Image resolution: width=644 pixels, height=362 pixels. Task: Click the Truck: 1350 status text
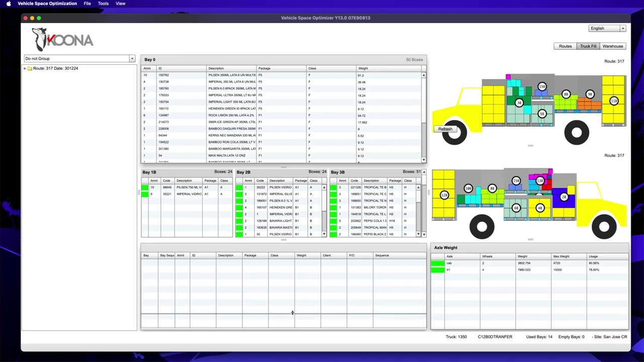(x=456, y=337)
